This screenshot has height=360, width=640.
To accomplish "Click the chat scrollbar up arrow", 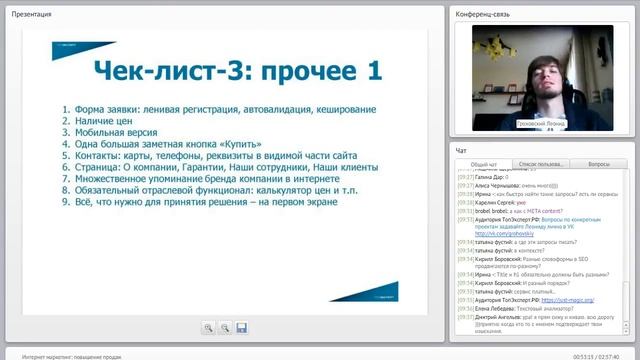I will click(x=626, y=325).
